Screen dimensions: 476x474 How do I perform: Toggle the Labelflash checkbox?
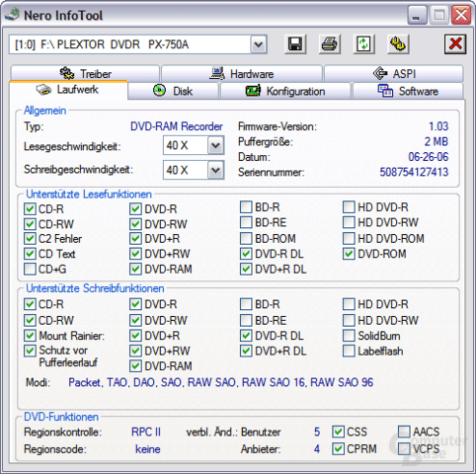(349, 351)
